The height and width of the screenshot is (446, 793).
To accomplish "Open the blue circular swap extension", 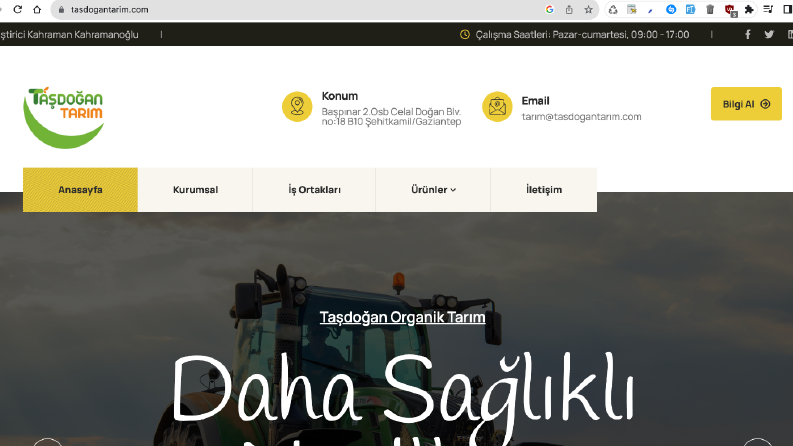I will tap(671, 9).
